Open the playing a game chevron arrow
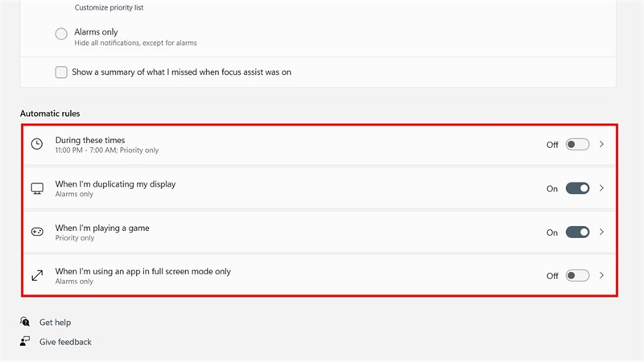The height and width of the screenshot is (362, 644). [602, 232]
